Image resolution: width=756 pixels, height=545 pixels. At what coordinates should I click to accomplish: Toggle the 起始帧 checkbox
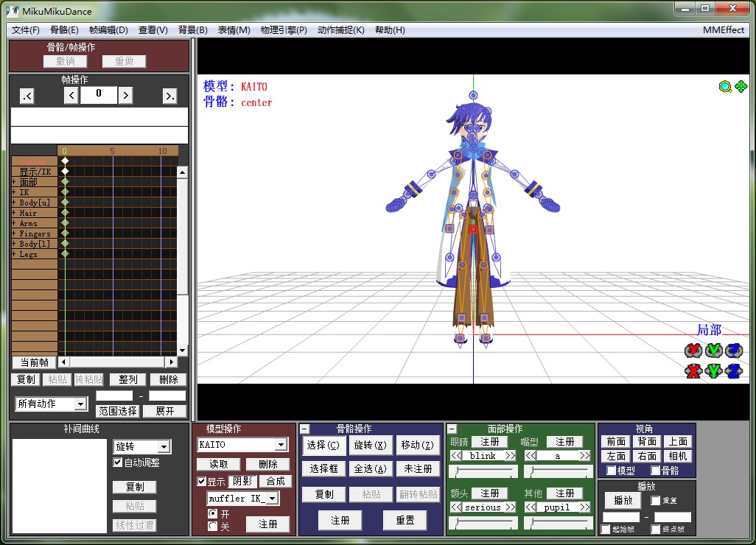coord(606,529)
